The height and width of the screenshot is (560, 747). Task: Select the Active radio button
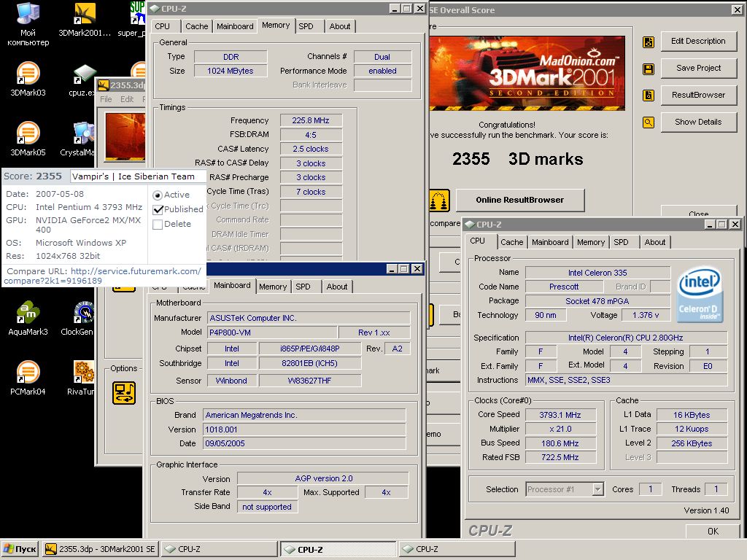158,195
